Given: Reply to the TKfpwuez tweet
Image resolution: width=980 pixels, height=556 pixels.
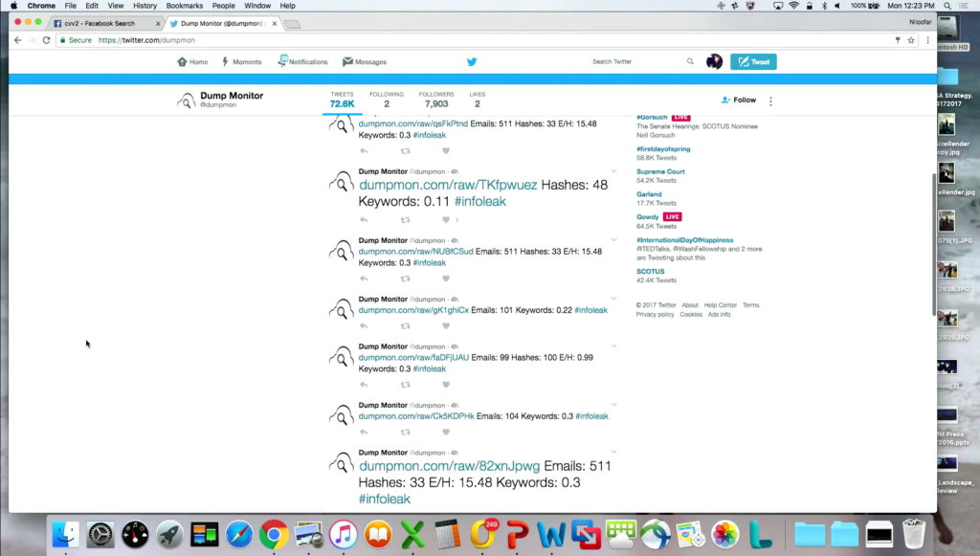Looking at the screenshot, I should click(364, 220).
